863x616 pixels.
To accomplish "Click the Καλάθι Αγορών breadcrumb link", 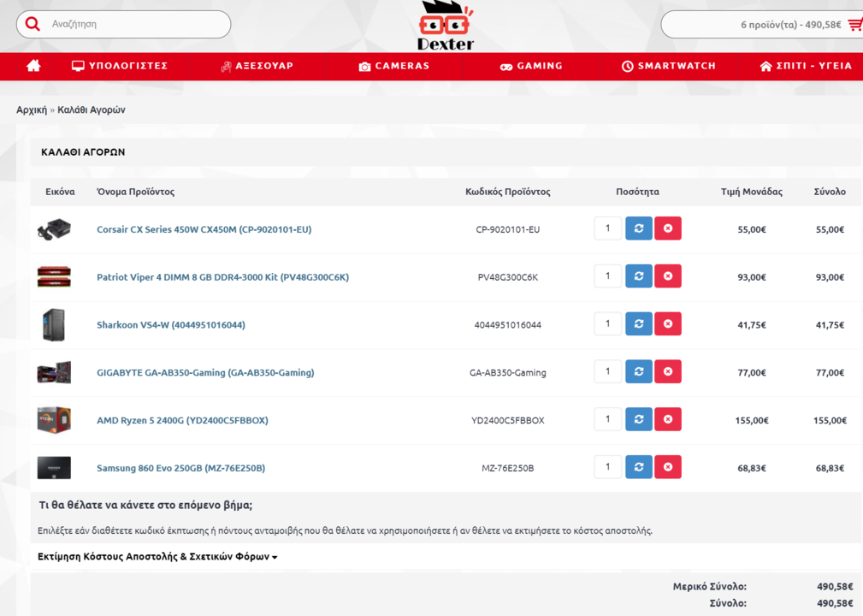I will pos(92,110).
